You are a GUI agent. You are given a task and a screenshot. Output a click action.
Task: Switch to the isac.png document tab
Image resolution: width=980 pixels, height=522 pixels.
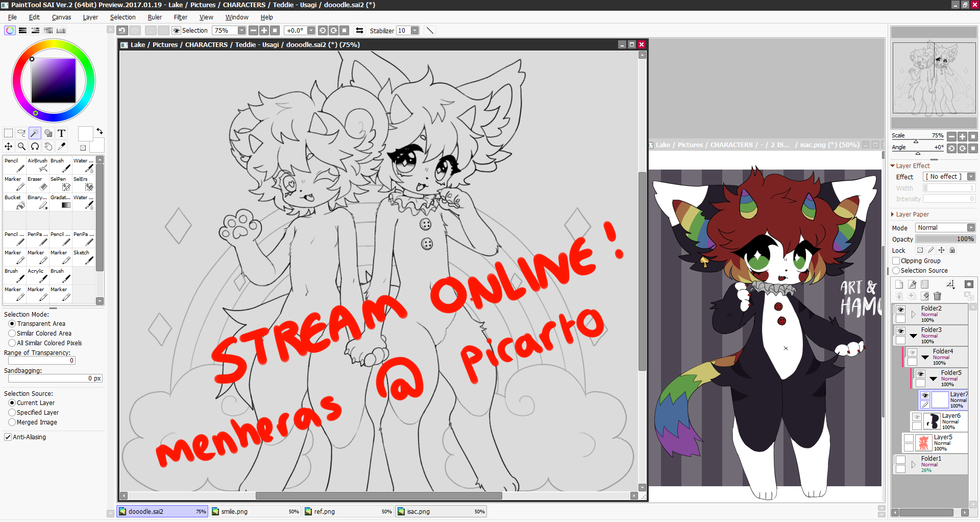point(441,511)
